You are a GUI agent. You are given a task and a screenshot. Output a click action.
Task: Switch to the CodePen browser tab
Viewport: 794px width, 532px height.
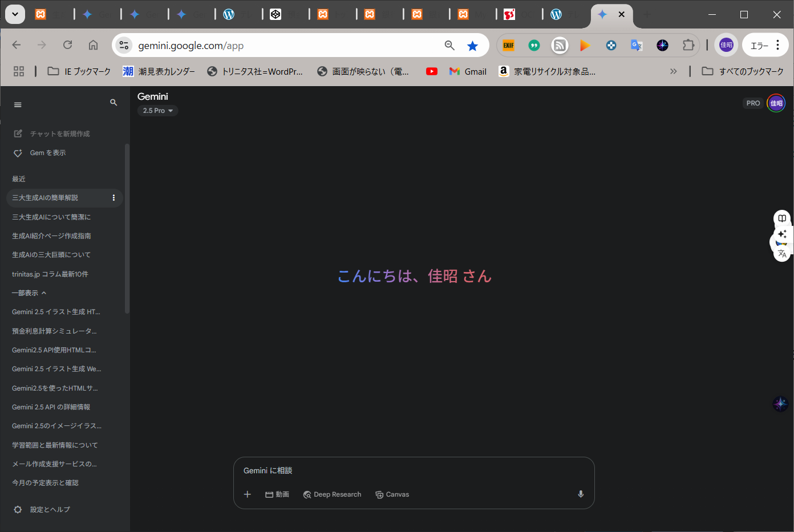pyautogui.click(x=276, y=14)
